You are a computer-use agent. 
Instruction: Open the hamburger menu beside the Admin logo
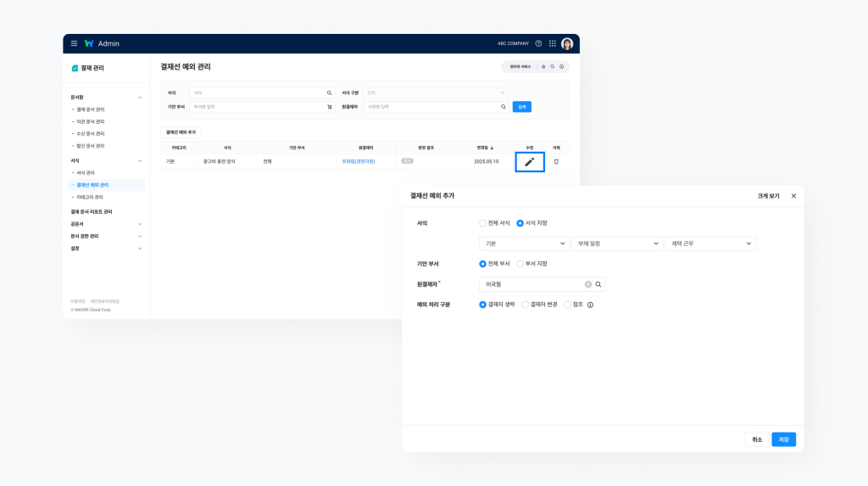coord(74,43)
